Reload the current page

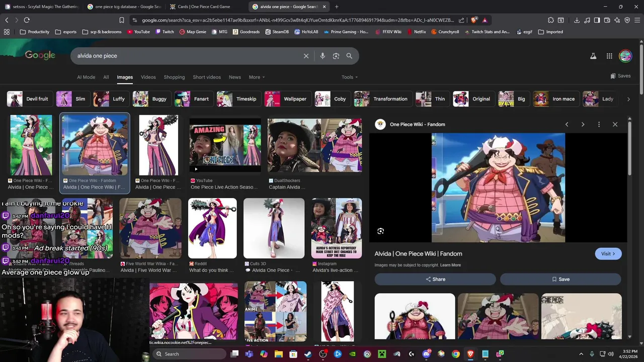point(27,20)
